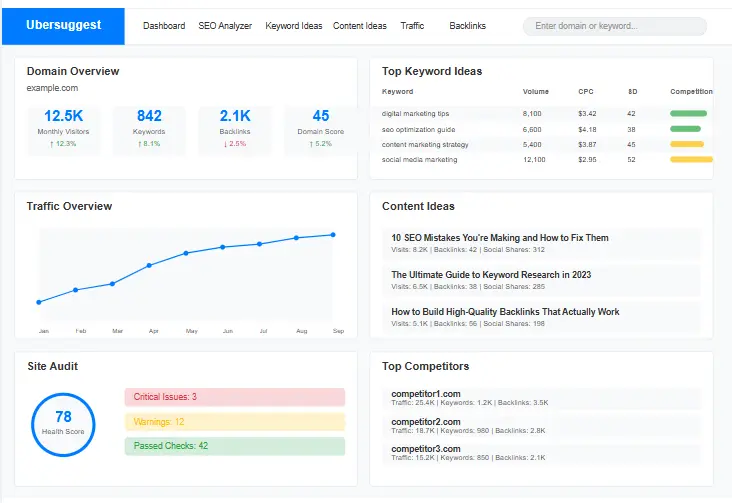Image resolution: width=732 pixels, height=503 pixels.
Task: Open Keyword Ideas in navigation
Action: tap(294, 26)
